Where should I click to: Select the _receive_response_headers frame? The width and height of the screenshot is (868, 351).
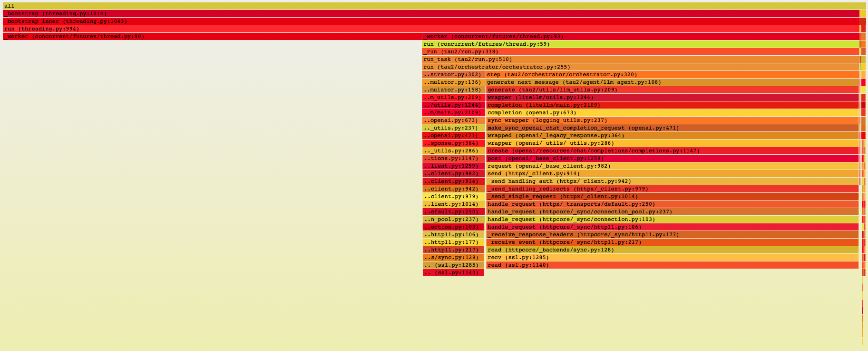tap(672, 234)
